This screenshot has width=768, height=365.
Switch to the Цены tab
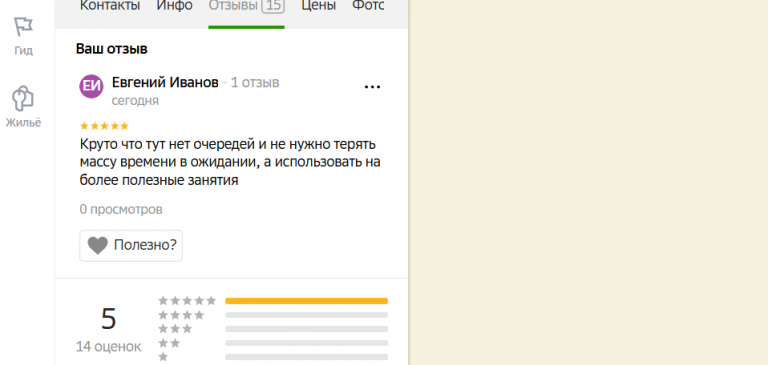click(x=318, y=6)
